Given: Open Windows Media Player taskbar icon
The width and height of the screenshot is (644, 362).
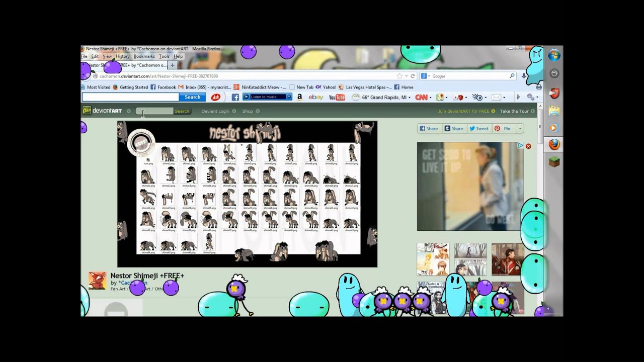Looking at the screenshot, I should click(x=554, y=128).
